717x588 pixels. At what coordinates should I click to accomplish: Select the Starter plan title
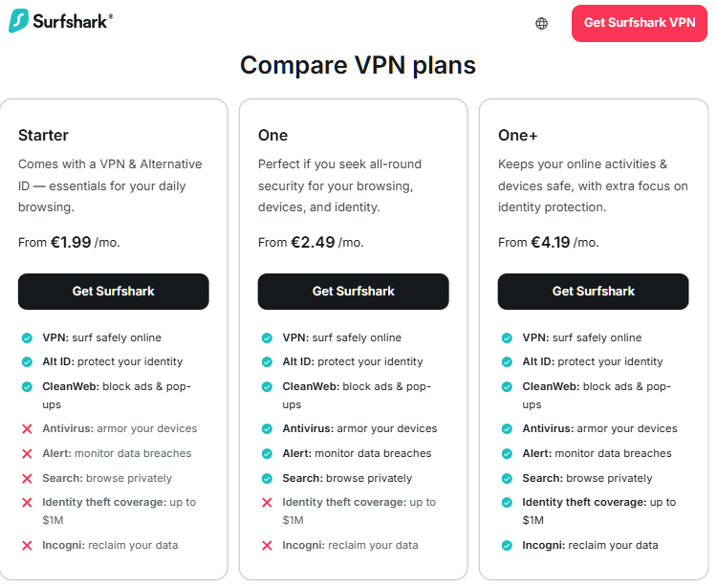pos(43,135)
